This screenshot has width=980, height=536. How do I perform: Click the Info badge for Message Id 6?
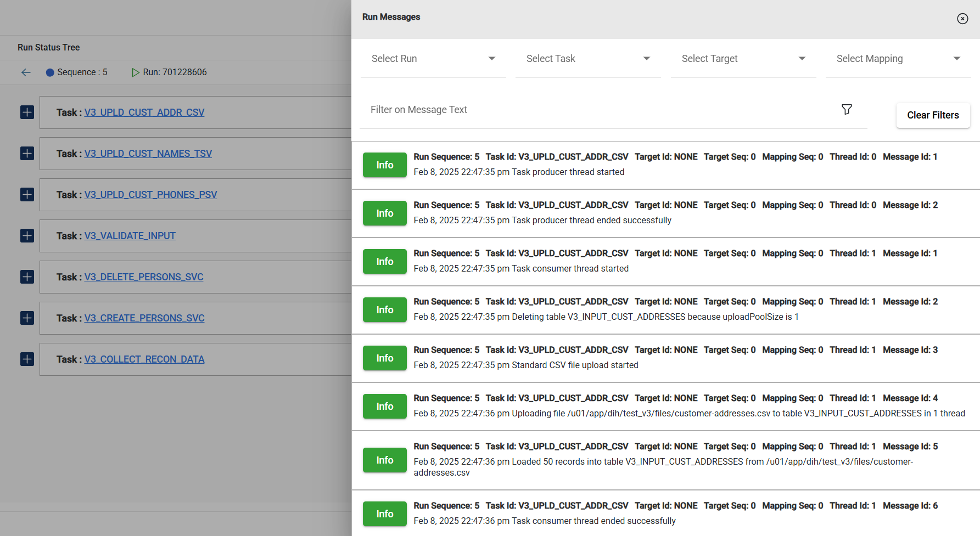384,514
